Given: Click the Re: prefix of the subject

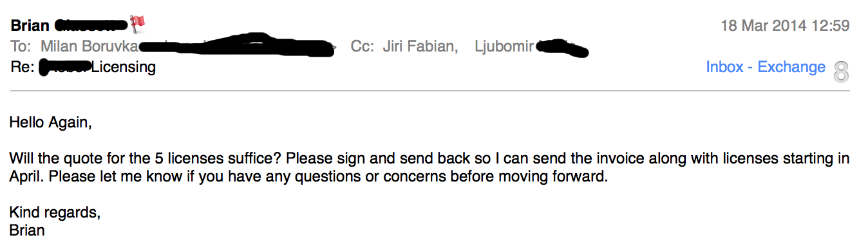Looking at the screenshot, I should tap(22, 67).
